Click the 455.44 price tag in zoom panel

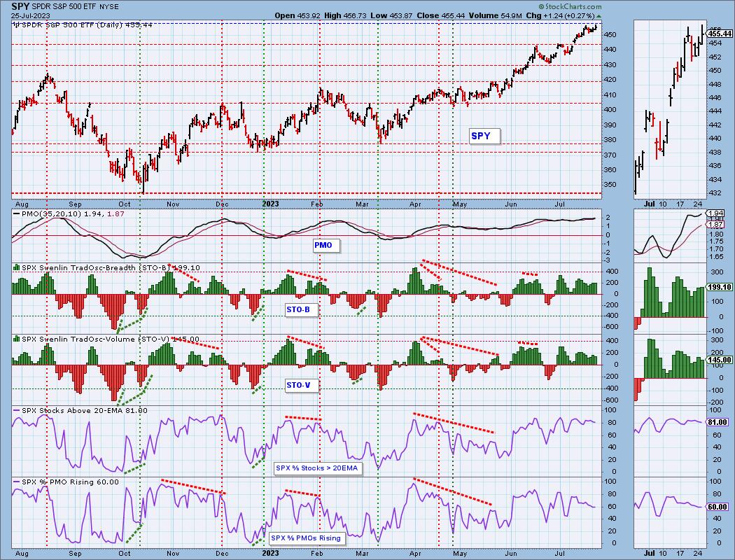click(719, 34)
